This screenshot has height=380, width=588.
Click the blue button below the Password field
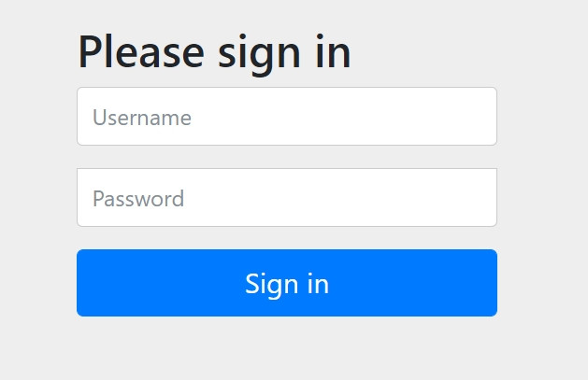click(287, 283)
